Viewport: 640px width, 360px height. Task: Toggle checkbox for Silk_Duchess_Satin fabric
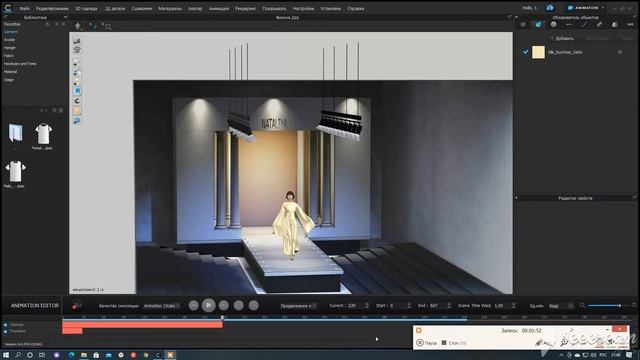[x=525, y=52]
